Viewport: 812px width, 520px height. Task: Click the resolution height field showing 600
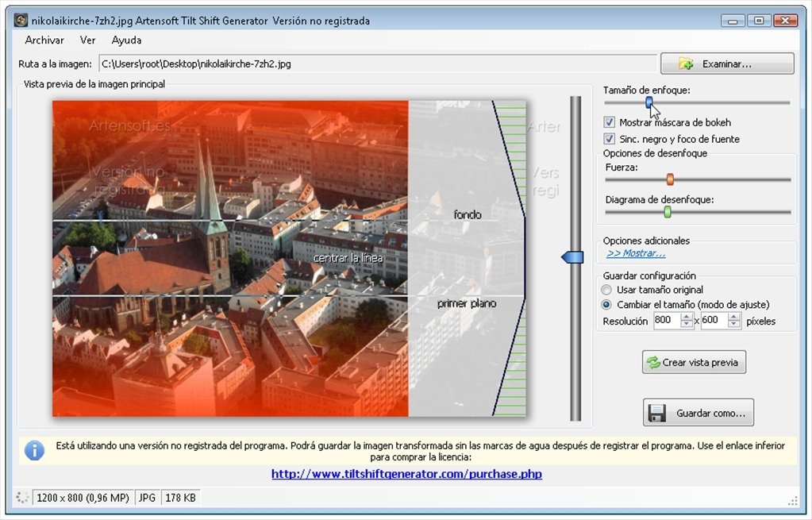pyautogui.click(x=714, y=321)
